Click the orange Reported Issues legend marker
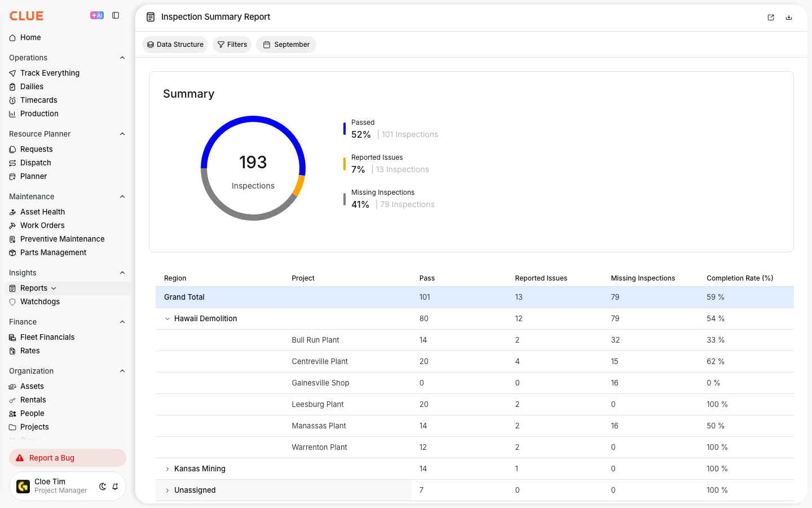 (345, 164)
